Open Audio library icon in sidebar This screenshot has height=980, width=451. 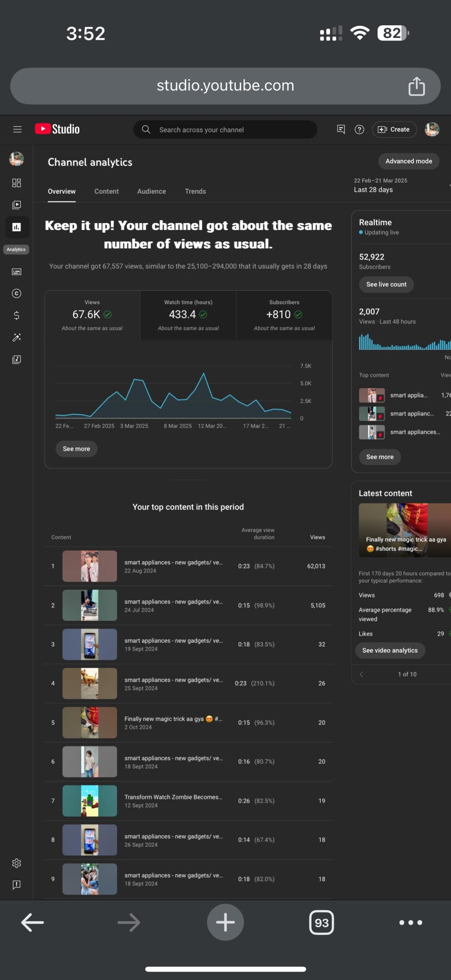click(16, 359)
